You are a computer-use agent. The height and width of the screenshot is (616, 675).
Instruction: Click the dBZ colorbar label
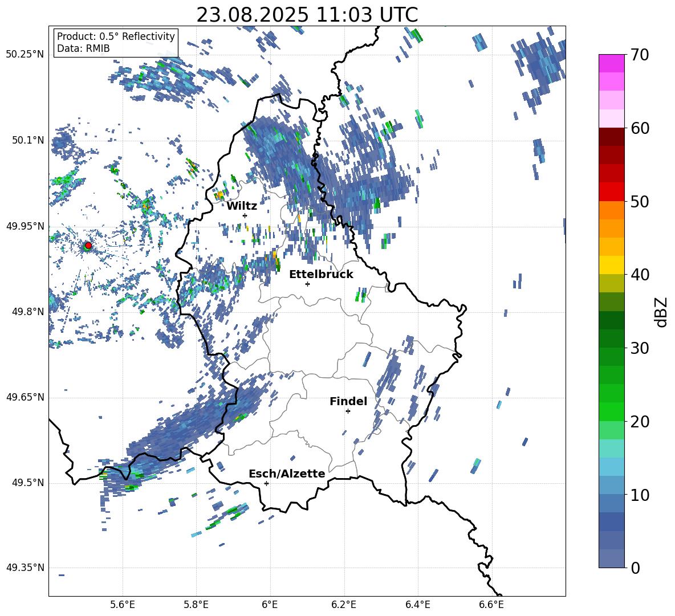click(661, 312)
